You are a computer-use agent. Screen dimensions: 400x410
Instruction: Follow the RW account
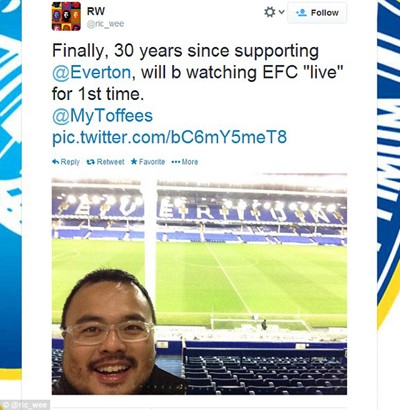(317, 13)
